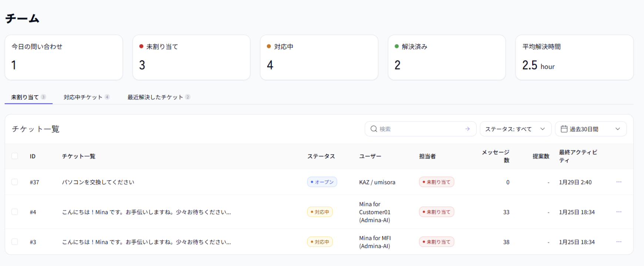
Task: Click 未割り当て assignee badge on ticket #37
Action: (x=436, y=182)
